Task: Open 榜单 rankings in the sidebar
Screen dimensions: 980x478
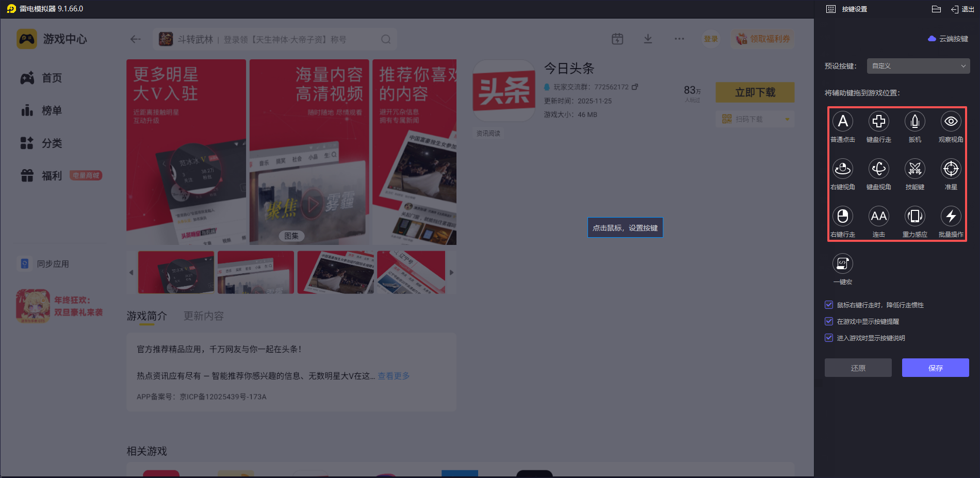Action: [x=41, y=110]
